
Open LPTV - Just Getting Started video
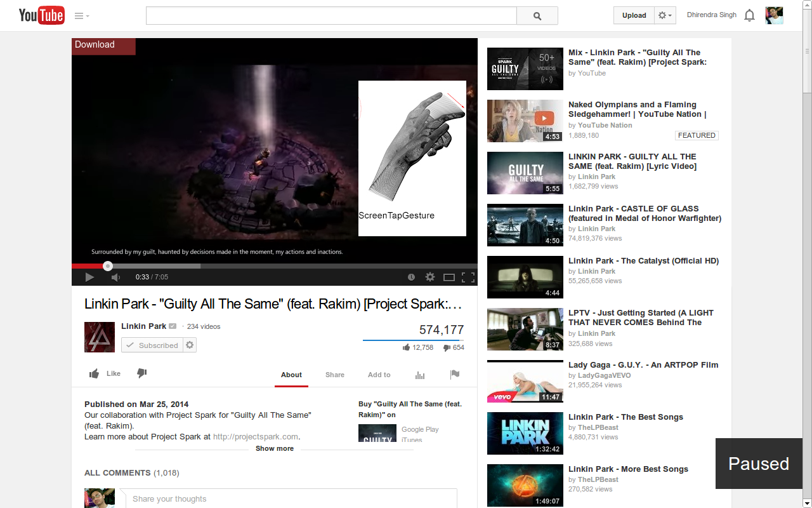click(641, 317)
